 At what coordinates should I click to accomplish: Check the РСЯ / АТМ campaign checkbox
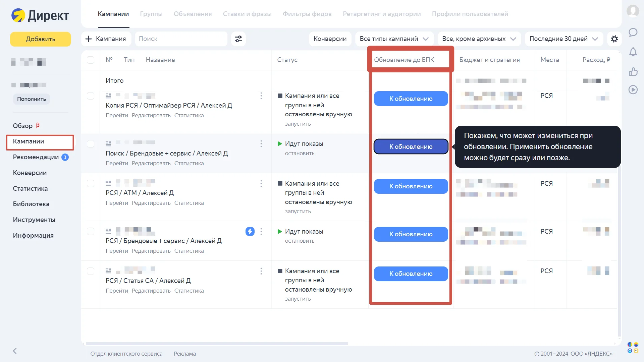[x=91, y=183]
